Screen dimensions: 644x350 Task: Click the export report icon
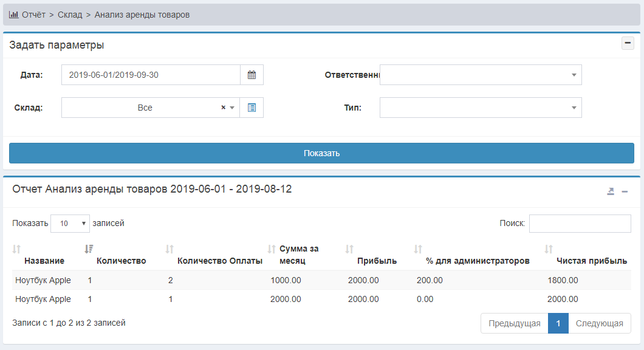[611, 191]
